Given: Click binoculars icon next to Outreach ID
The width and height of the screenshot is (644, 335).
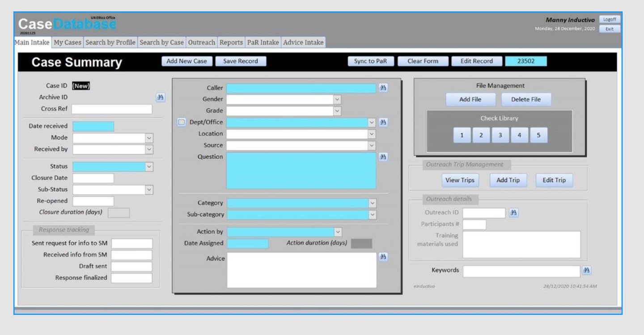Looking at the screenshot, I should point(514,213).
